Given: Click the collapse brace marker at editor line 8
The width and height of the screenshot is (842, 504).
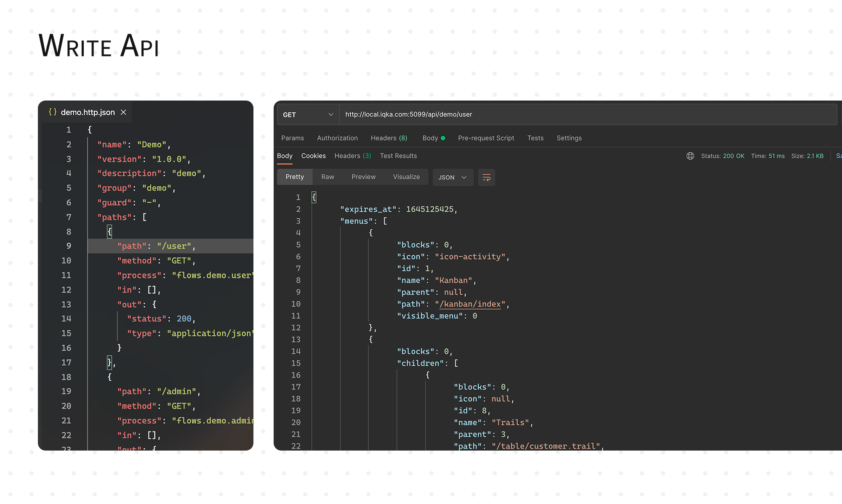Looking at the screenshot, I should coord(109,231).
